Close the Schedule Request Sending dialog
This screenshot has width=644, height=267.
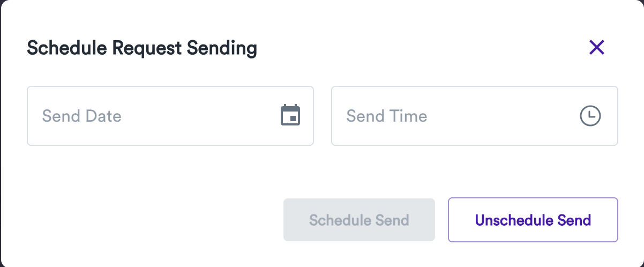tap(596, 48)
